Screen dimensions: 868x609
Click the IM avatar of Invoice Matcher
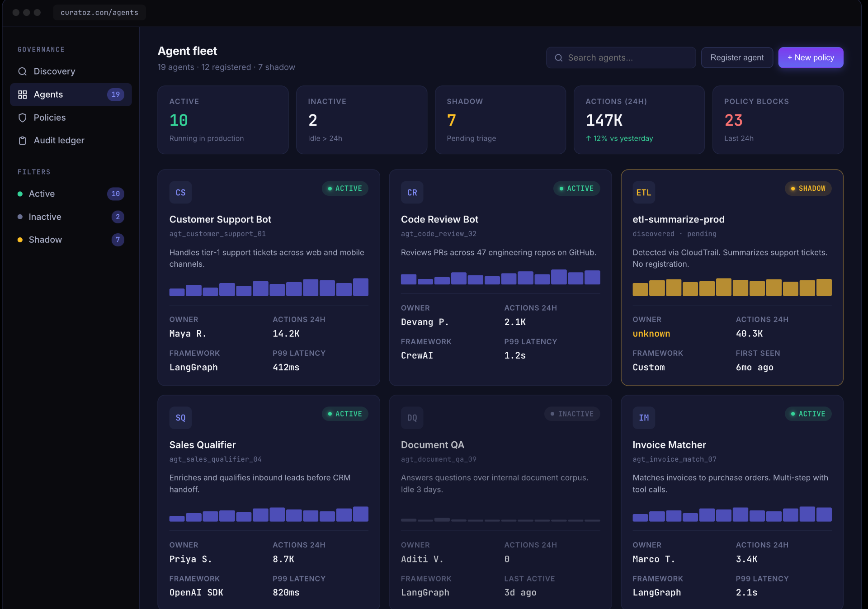tap(644, 418)
